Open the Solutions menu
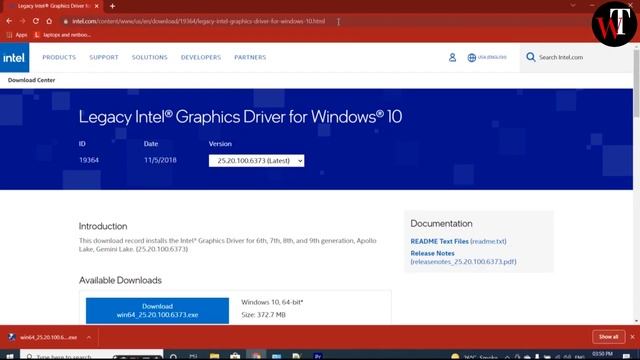The width and height of the screenshot is (640, 360). (x=149, y=58)
